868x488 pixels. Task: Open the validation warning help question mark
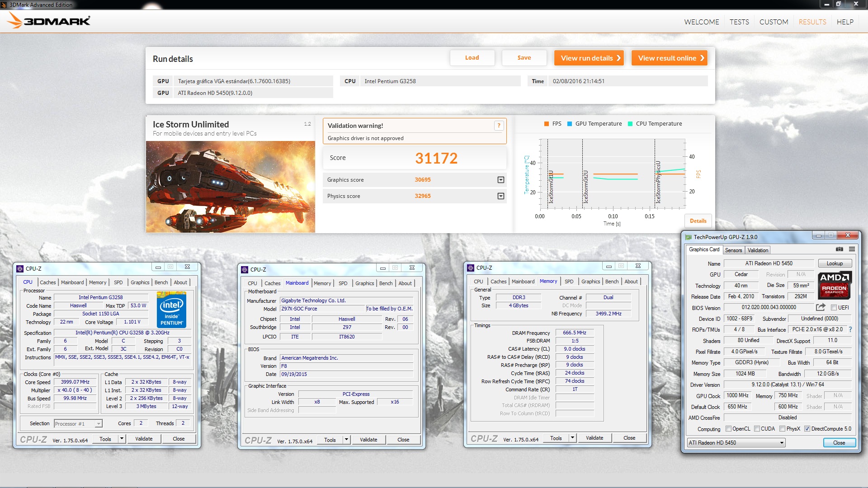[x=499, y=126]
